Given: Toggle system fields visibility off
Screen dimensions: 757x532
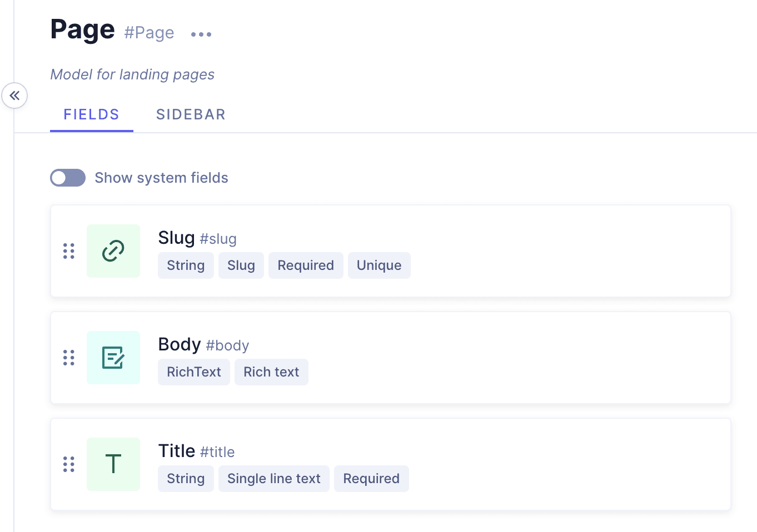Looking at the screenshot, I should tap(67, 178).
